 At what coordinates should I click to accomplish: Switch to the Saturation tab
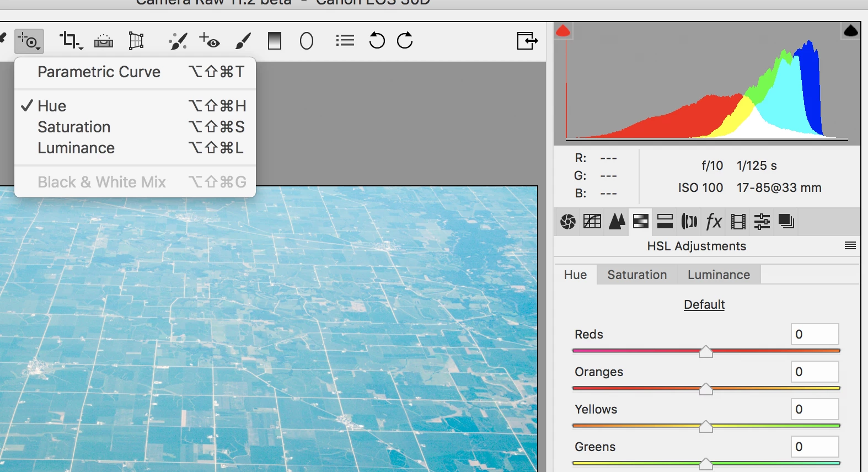point(637,275)
